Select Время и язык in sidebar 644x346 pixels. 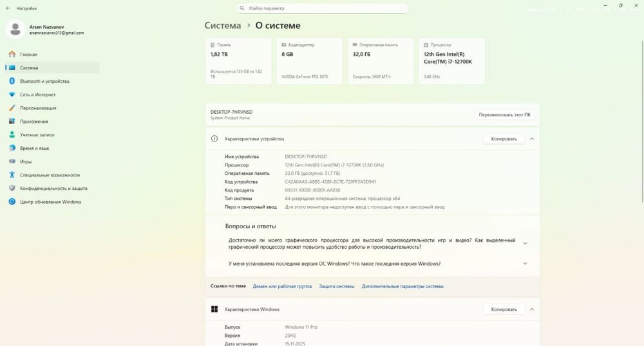34,149
